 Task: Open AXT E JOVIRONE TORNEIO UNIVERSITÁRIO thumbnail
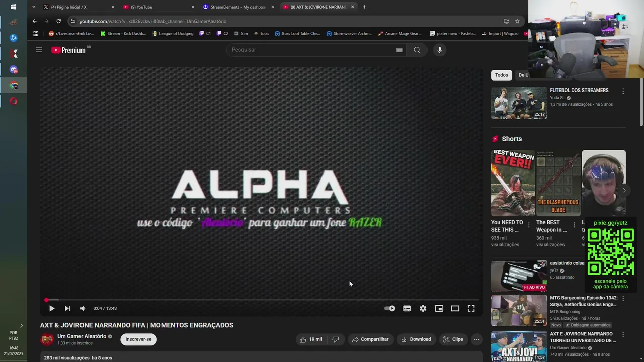click(519, 346)
